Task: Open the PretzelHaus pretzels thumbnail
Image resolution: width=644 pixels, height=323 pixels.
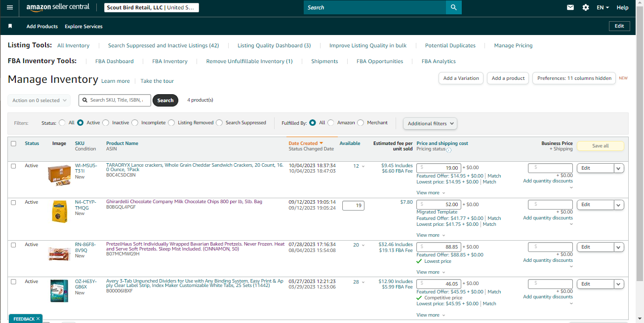Action: click(x=59, y=254)
